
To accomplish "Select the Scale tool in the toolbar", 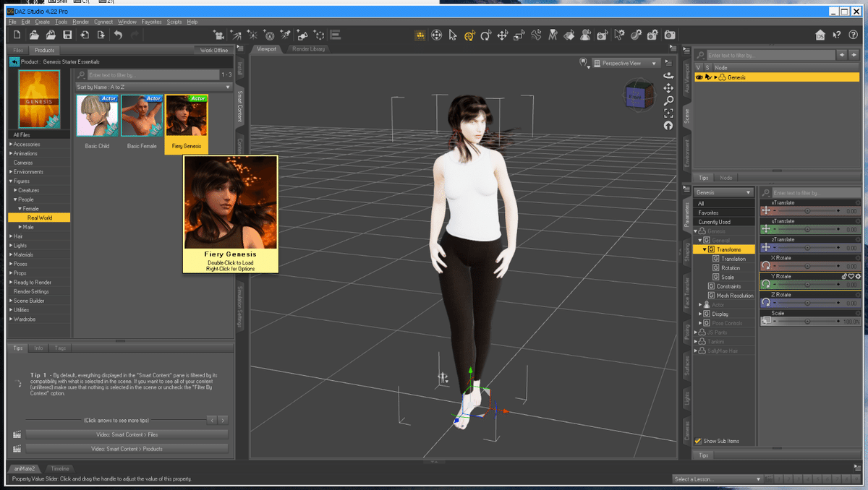I will coord(519,35).
